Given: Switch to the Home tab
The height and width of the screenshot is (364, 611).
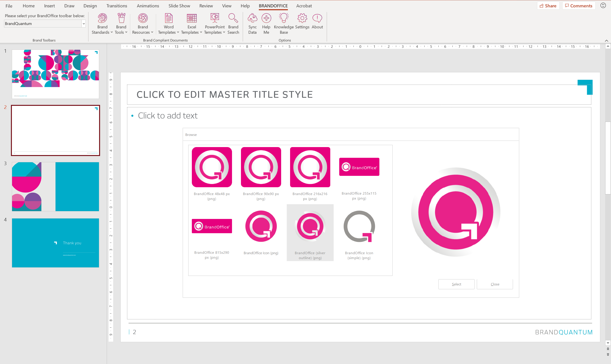Looking at the screenshot, I should pos(28,6).
